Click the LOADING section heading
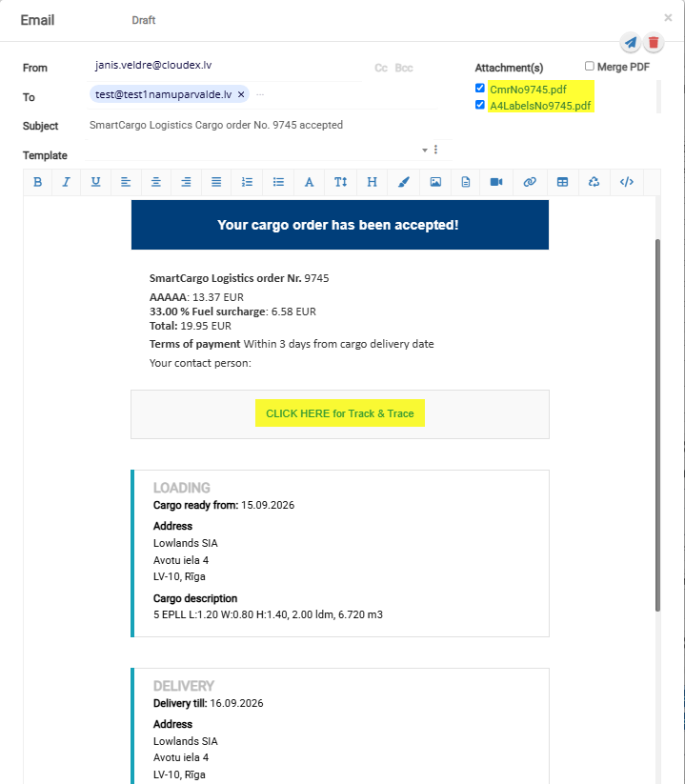 (x=182, y=488)
